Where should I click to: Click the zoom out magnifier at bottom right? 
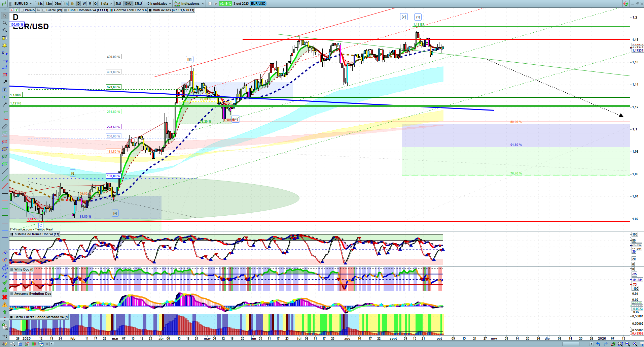tap(628, 344)
